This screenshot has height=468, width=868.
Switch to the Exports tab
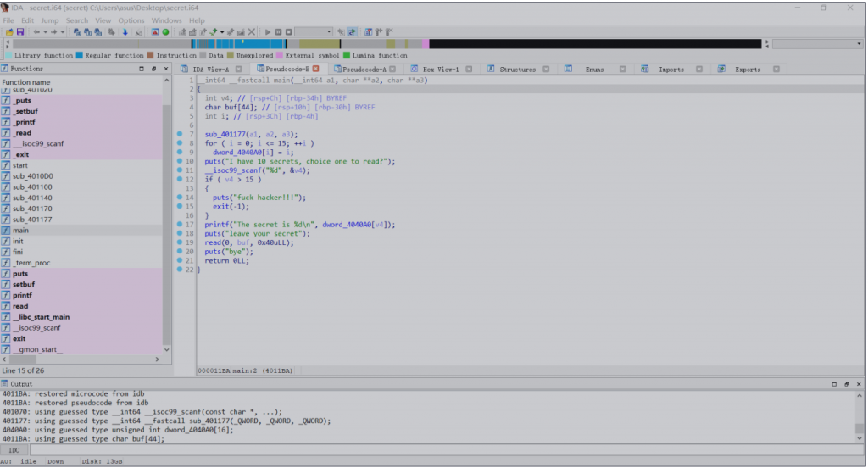point(748,70)
